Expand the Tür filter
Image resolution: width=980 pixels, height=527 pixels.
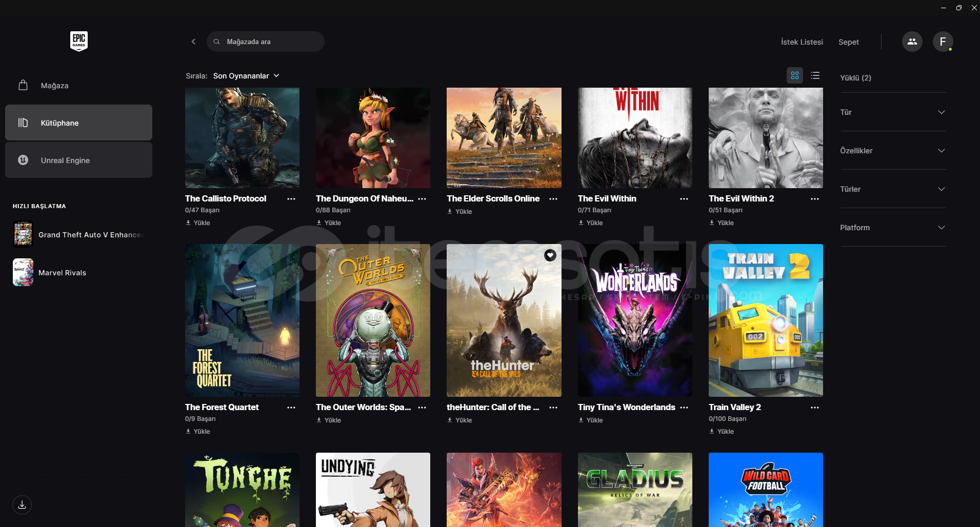893,112
